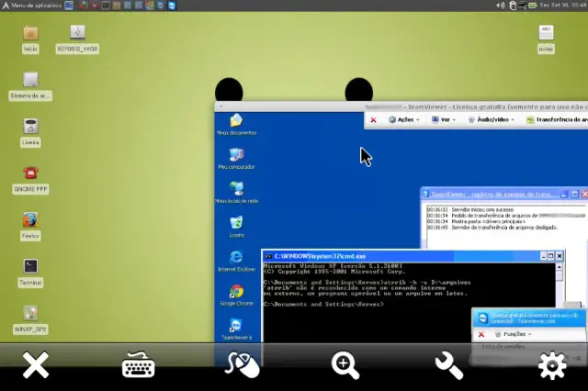
Task: Launch TeamViewer 6 on the XP desktop
Action: pyautogui.click(x=236, y=329)
